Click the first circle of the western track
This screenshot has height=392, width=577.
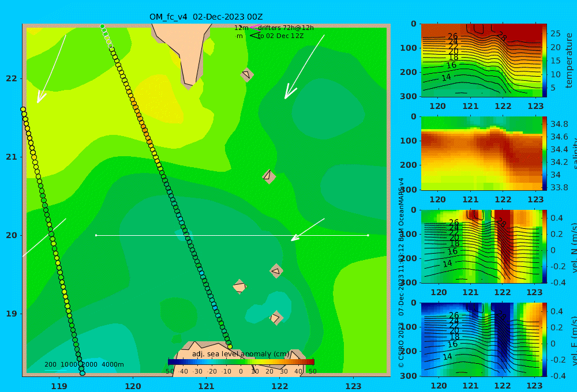[x=23, y=109]
